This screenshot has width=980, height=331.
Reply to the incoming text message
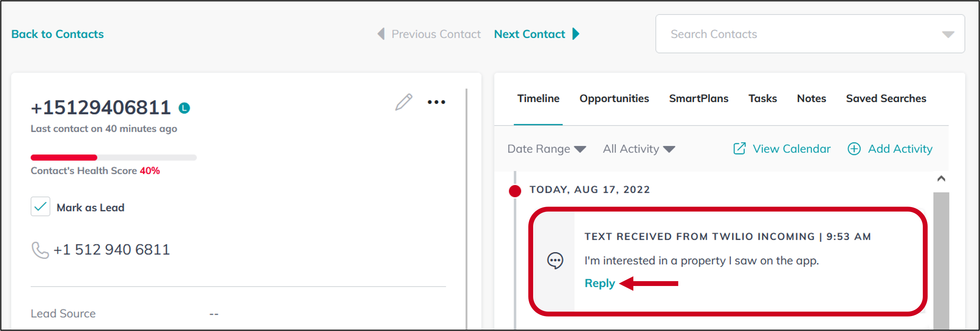(x=600, y=283)
